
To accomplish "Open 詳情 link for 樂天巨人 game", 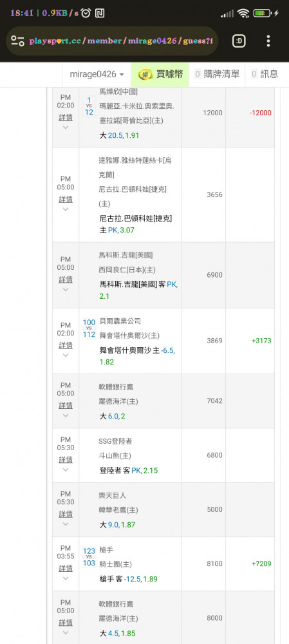I will coord(66,514).
